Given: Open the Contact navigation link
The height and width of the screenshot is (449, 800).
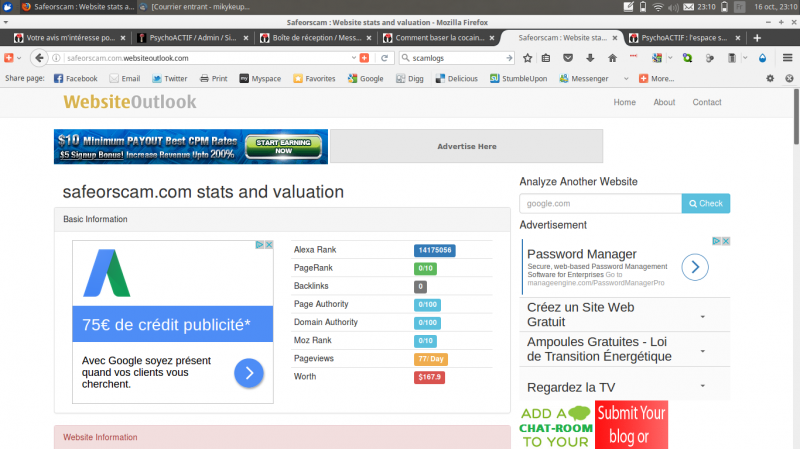Looking at the screenshot, I should [x=707, y=102].
